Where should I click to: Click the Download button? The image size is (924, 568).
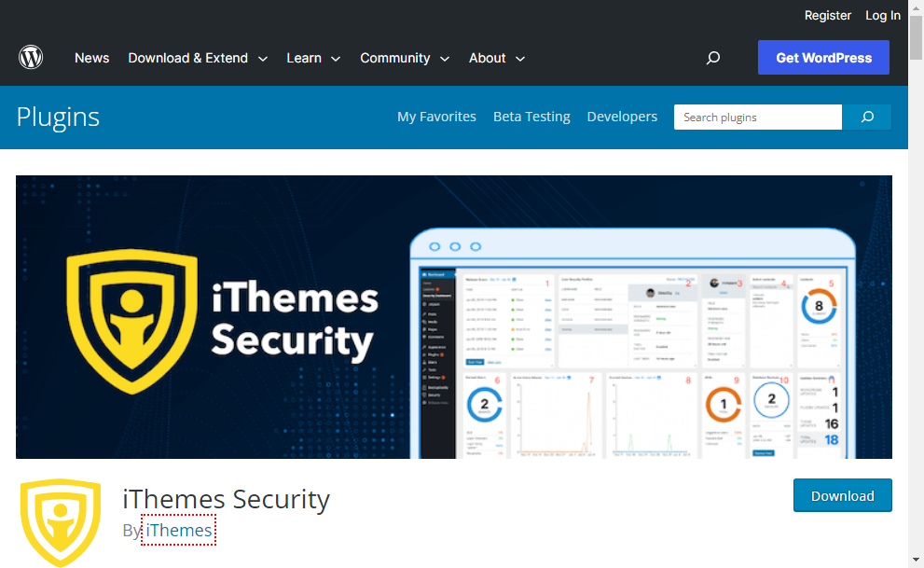point(842,495)
